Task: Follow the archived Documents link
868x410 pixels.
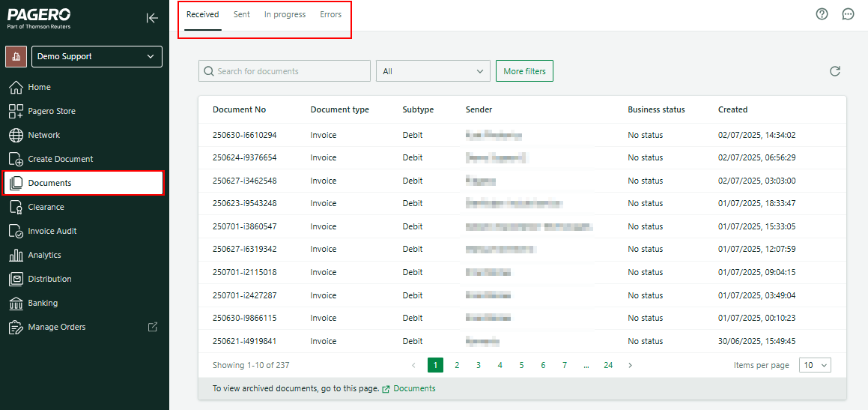Action: pyautogui.click(x=413, y=388)
